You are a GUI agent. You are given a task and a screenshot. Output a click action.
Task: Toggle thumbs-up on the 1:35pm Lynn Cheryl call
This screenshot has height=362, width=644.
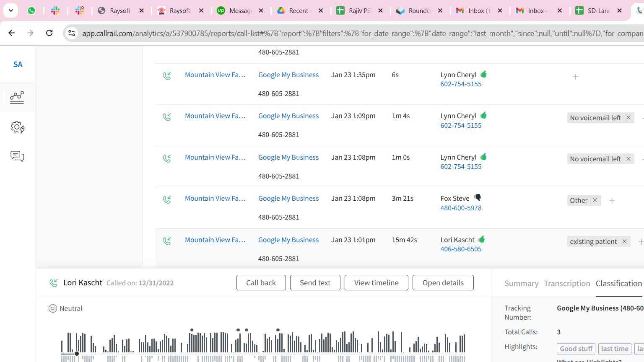(483, 74)
